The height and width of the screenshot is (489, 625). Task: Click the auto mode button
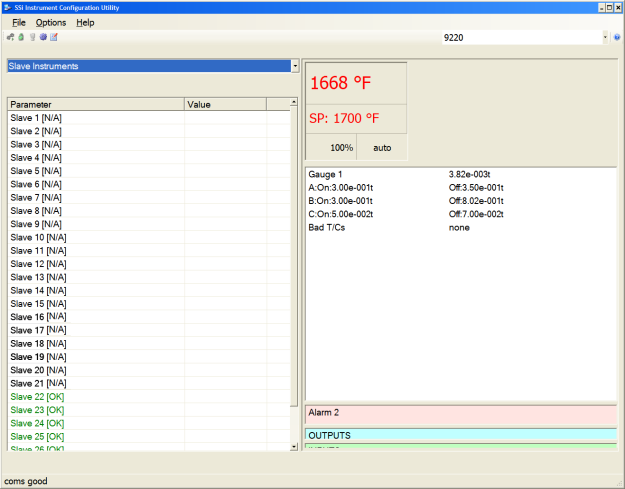point(382,147)
